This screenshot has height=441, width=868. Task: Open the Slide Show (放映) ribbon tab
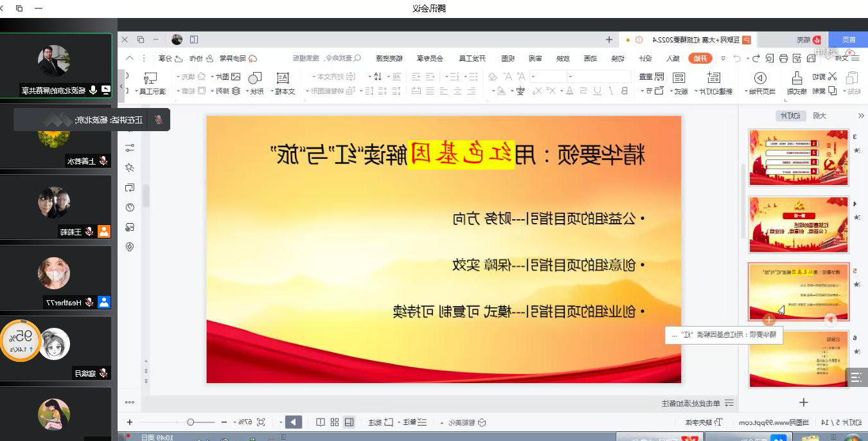pyautogui.click(x=562, y=59)
